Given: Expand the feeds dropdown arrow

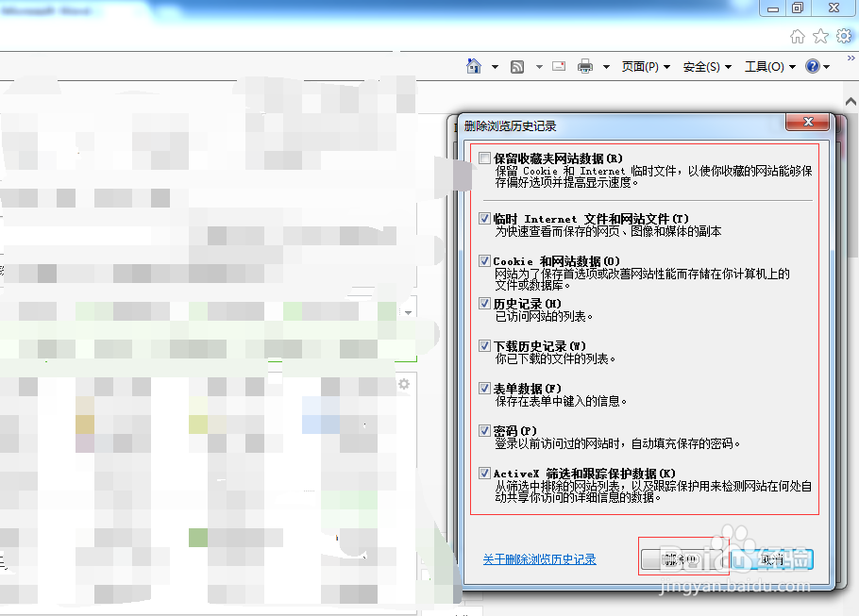Looking at the screenshot, I should click(x=539, y=67).
